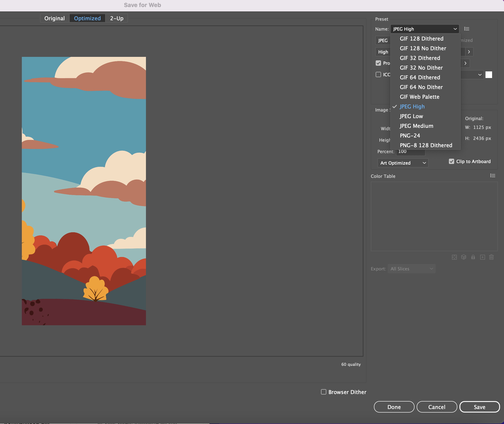Image resolution: width=504 pixels, height=424 pixels.
Task: Collapse the JPEG High preset name dropdown
Action: pos(425,29)
